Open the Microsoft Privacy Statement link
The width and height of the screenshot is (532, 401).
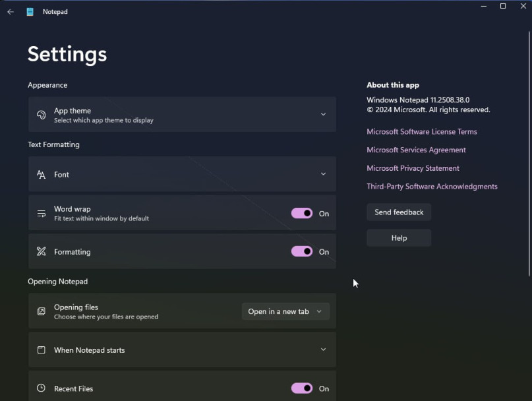tap(413, 168)
